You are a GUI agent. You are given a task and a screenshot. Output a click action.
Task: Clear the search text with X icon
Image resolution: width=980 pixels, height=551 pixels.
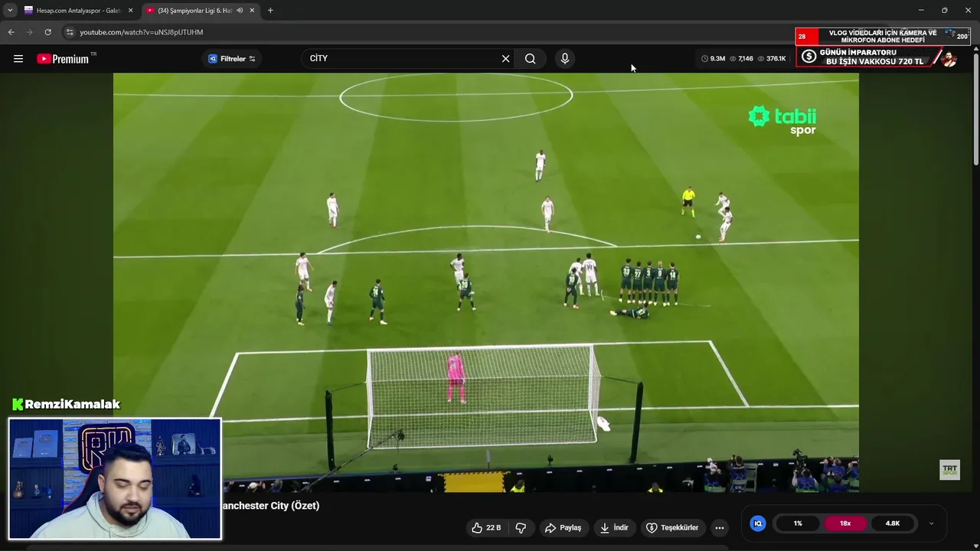(x=505, y=59)
